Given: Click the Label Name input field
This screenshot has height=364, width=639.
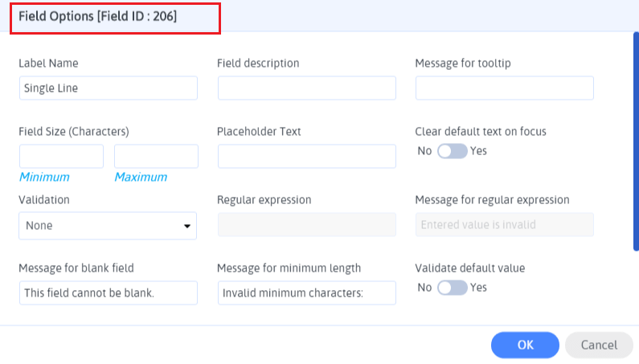Looking at the screenshot, I should click(108, 88).
